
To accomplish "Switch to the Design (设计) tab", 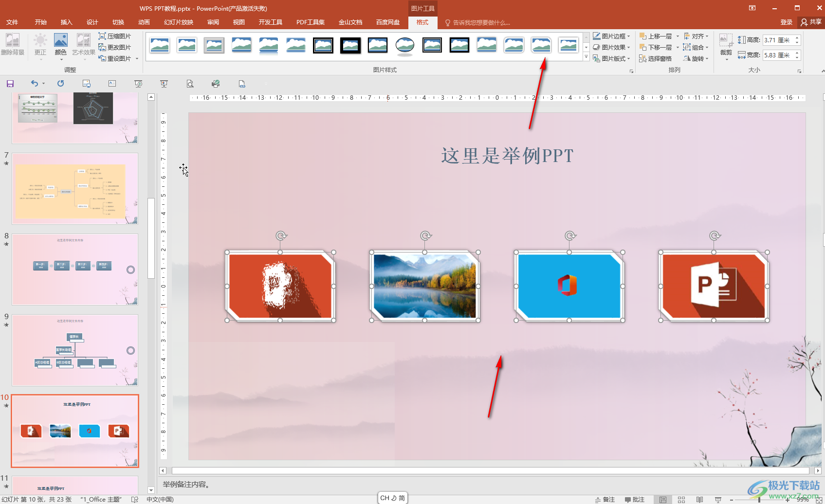I will pyautogui.click(x=92, y=22).
